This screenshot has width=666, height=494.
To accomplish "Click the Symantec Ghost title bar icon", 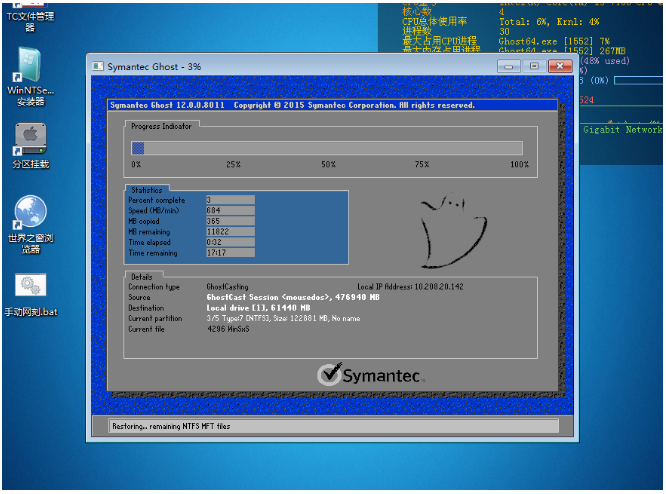I will pos(98,66).
